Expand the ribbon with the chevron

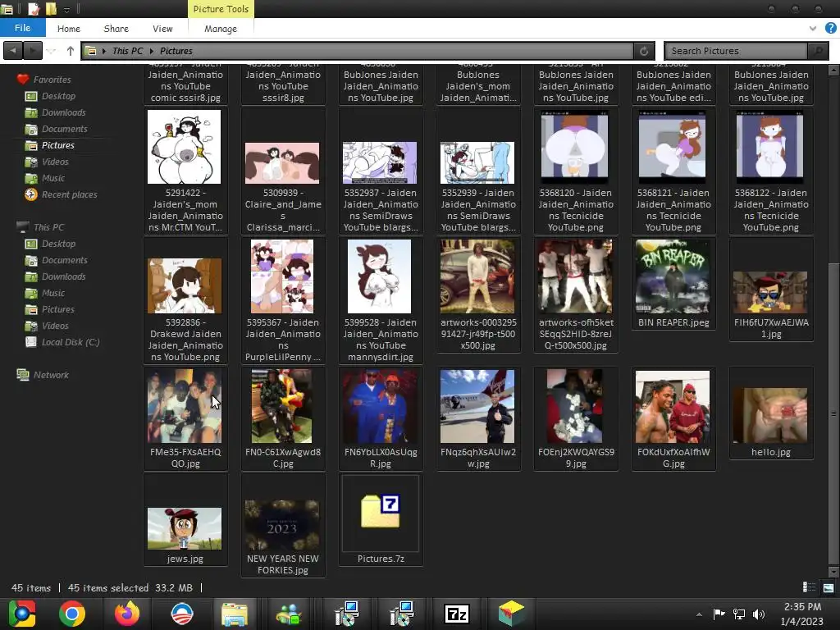pyautogui.click(x=813, y=29)
